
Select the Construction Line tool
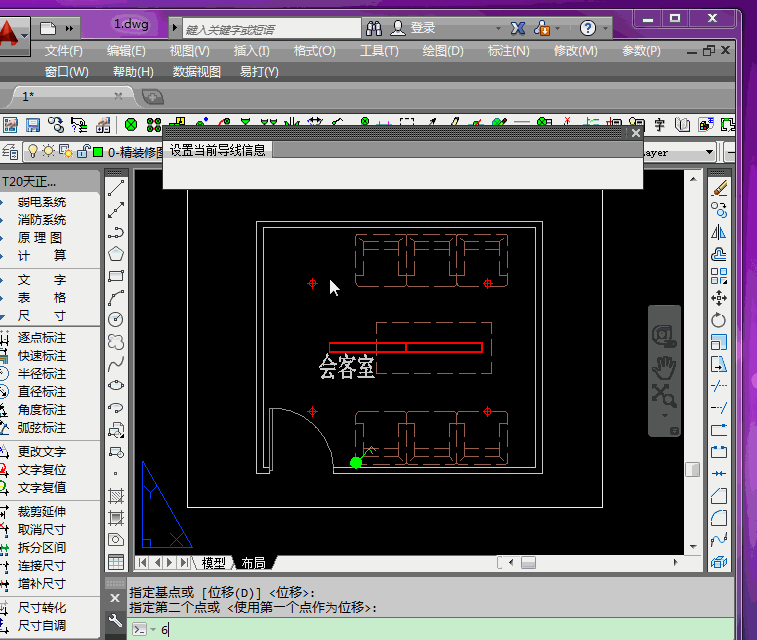pos(116,210)
